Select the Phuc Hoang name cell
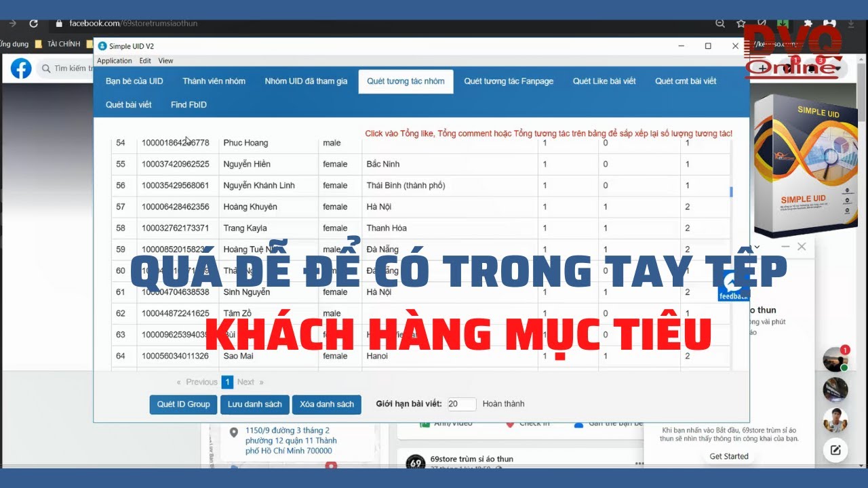This screenshot has height=488, width=868. (269, 143)
